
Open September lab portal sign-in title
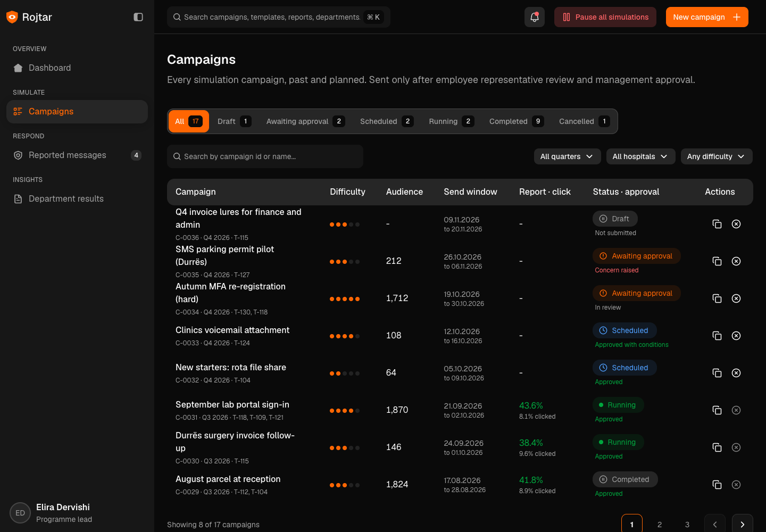coord(232,405)
